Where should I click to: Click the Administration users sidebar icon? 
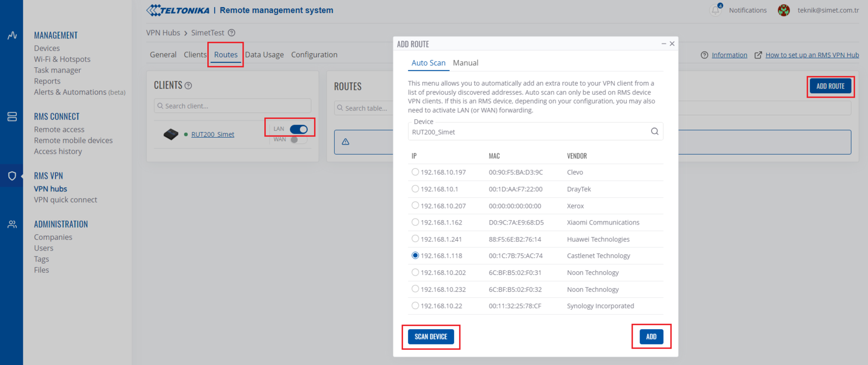(12, 225)
